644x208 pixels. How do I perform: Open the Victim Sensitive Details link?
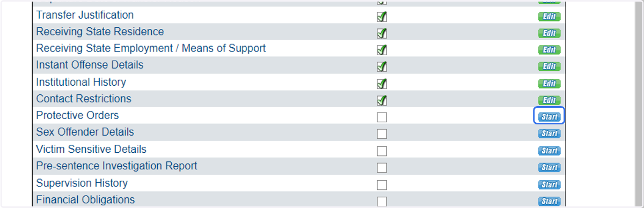tap(91, 149)
